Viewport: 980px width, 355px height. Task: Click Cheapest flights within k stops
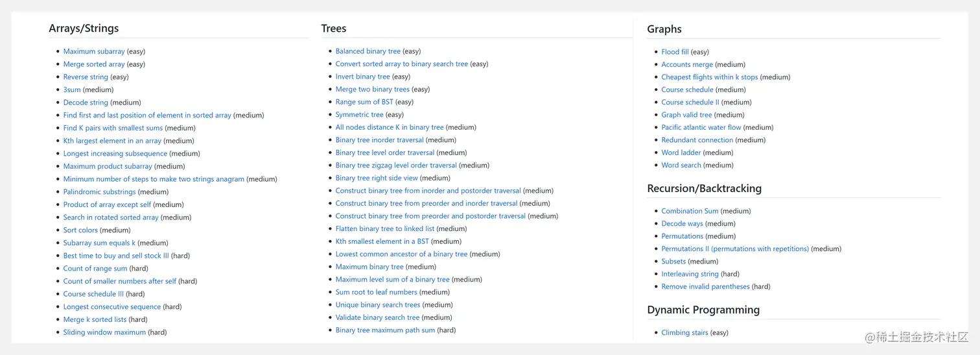tap(710, 77)
